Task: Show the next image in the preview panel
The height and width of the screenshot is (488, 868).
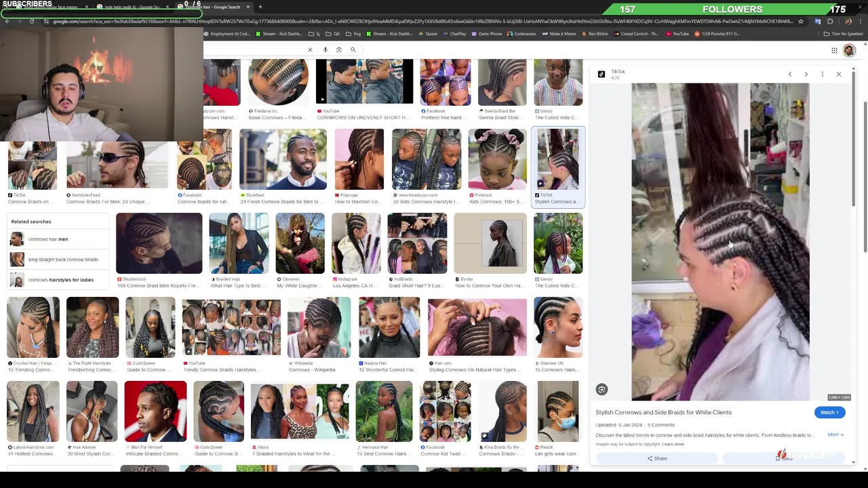Action: pyautogui.click(x=806, y=74)
